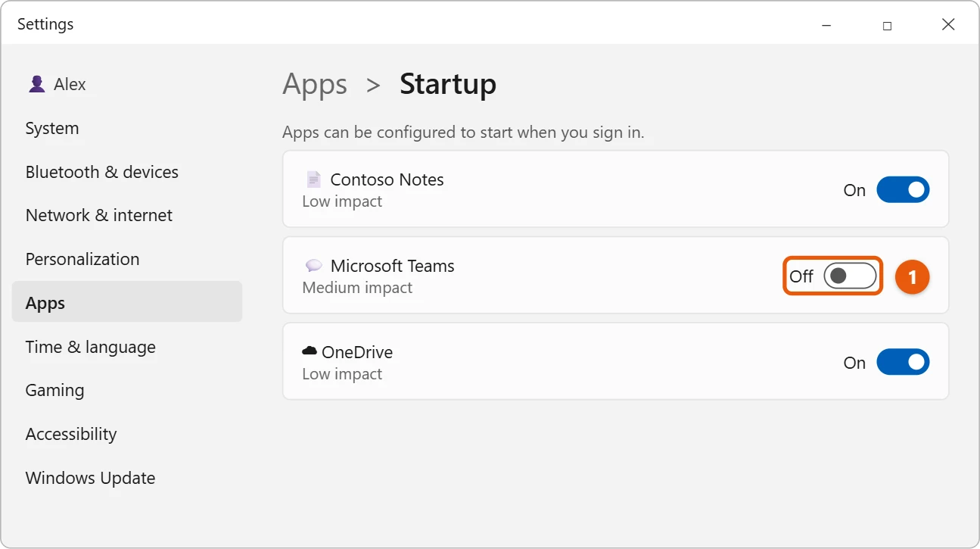The height and width of the screenshot is (549, 980).
Task: Click Low impact text under OneDrive
Action: pos(342,374)
